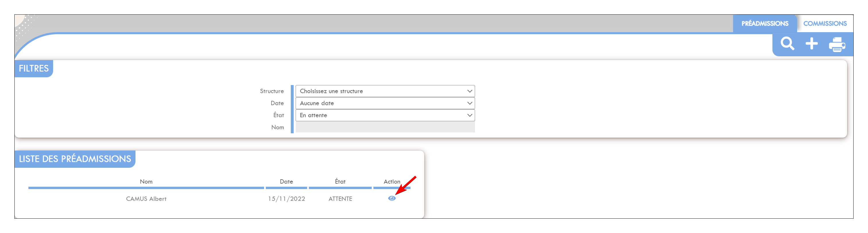This screenshot has height=233, width=868.
Task: Switch to the PRÉADMISSIONS tab
Action: 765,24
